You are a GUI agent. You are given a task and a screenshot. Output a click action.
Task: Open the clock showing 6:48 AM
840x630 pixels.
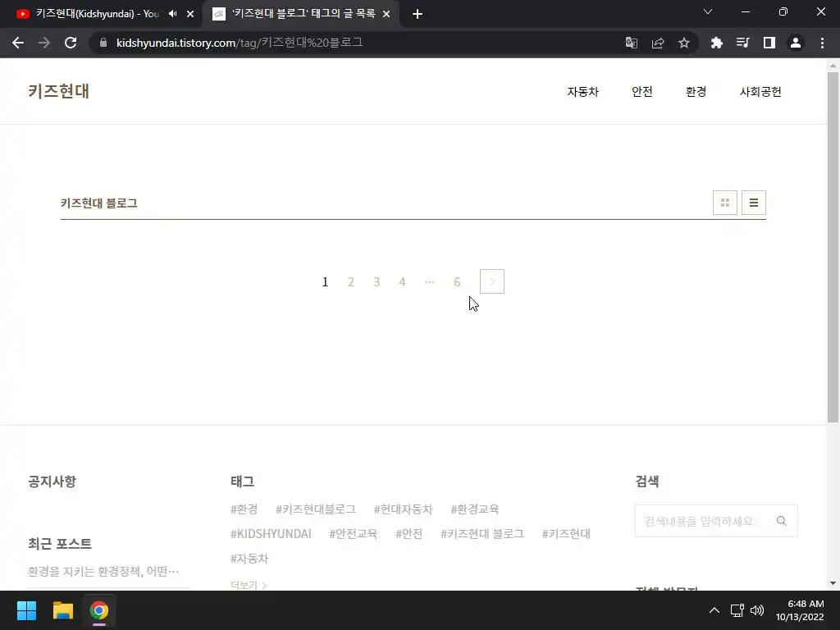800,610
